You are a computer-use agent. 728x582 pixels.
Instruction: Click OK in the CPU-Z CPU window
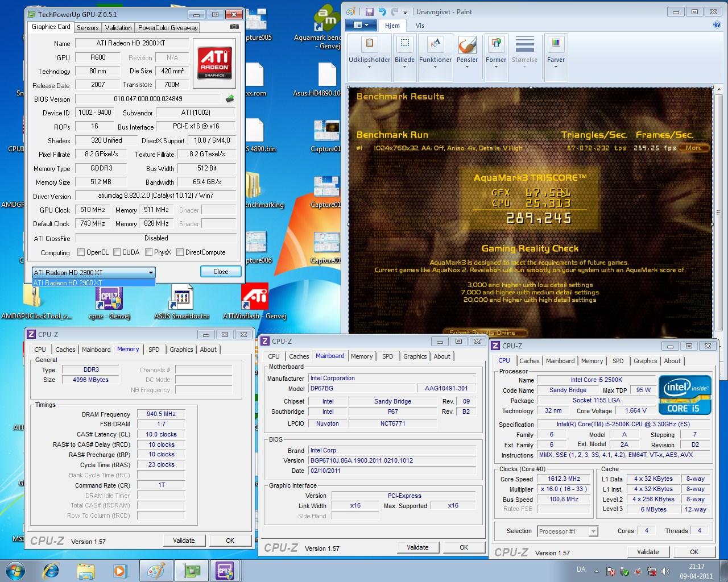[x=694, y=552]
